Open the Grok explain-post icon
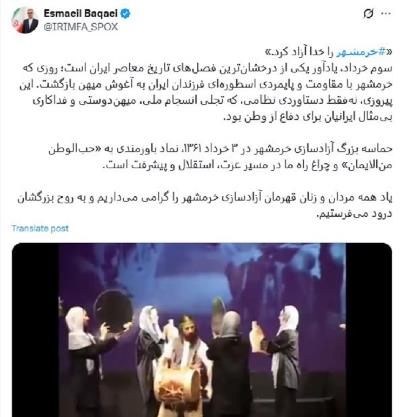 coord(368,14)
